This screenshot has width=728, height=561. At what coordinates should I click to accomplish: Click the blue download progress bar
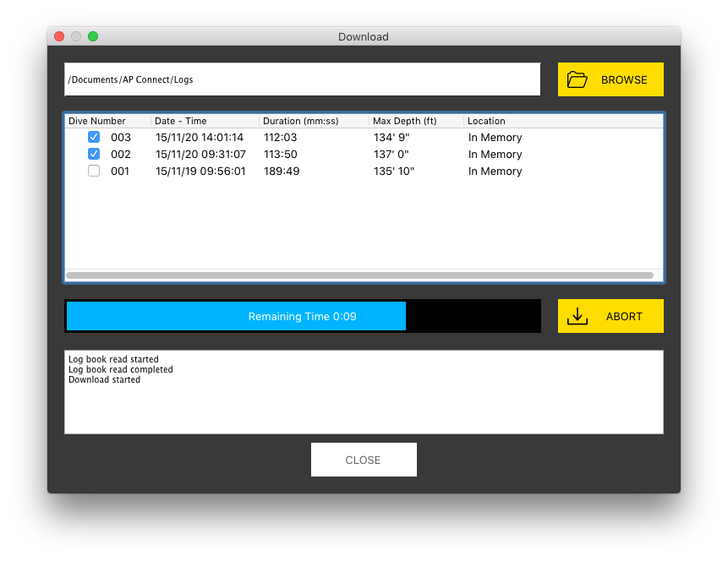click(236, 316)
